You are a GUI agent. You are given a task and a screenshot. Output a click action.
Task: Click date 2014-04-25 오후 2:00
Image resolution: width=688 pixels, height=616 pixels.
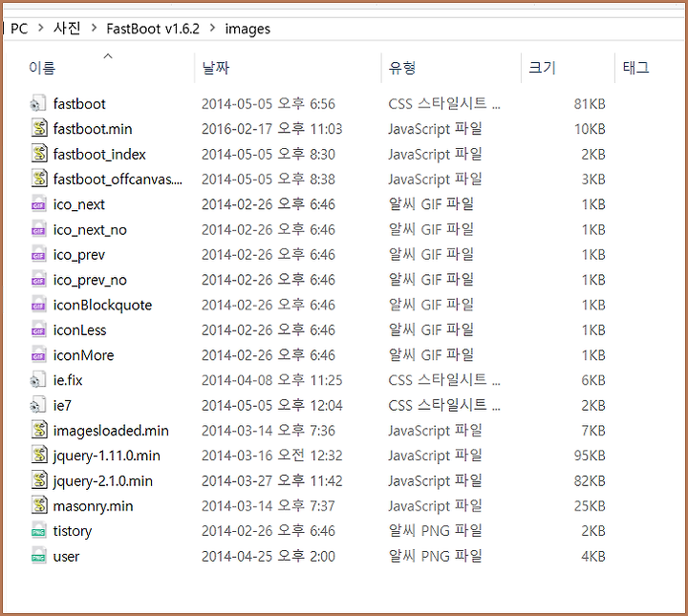[269, 556]
